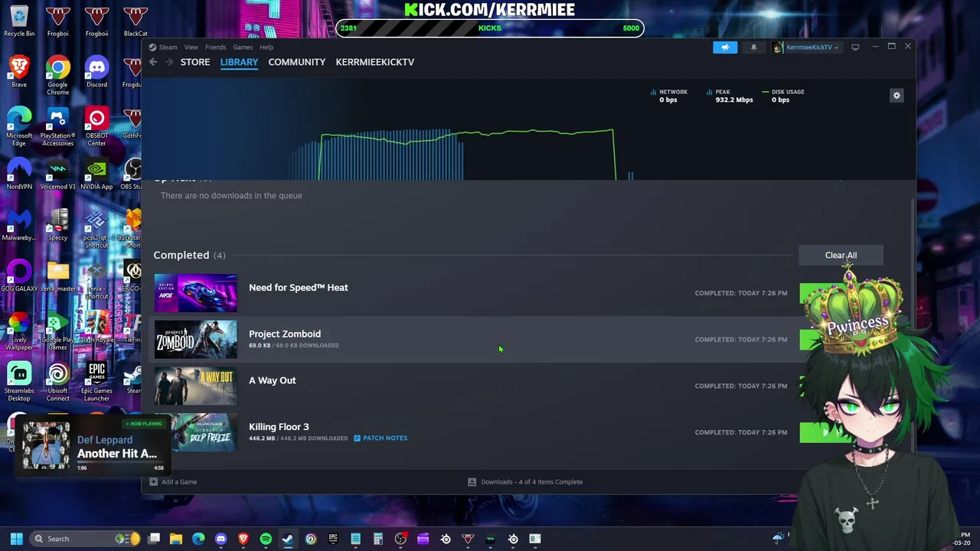The width and height of the screenshot is (980, 551).
Task: Open Steam announcements via megaphone button
Action: click(725, 47)
